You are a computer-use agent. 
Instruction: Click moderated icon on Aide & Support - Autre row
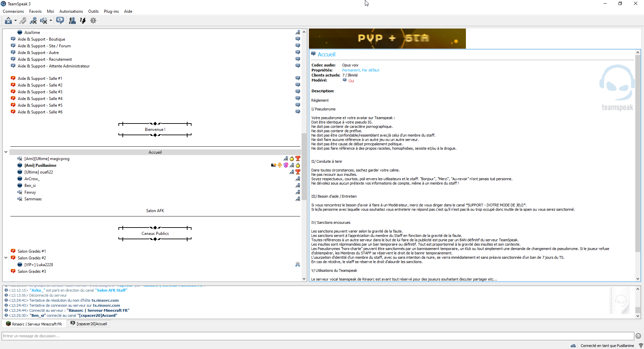click(298, 52)
